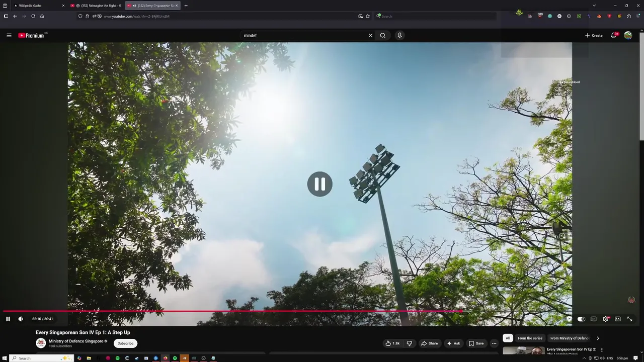Image resolution: width=644 pixels, height=362 pixels.
Task: Open the tab-audio icon on Every Singaporean tab
Action: (x=134, y=6)
